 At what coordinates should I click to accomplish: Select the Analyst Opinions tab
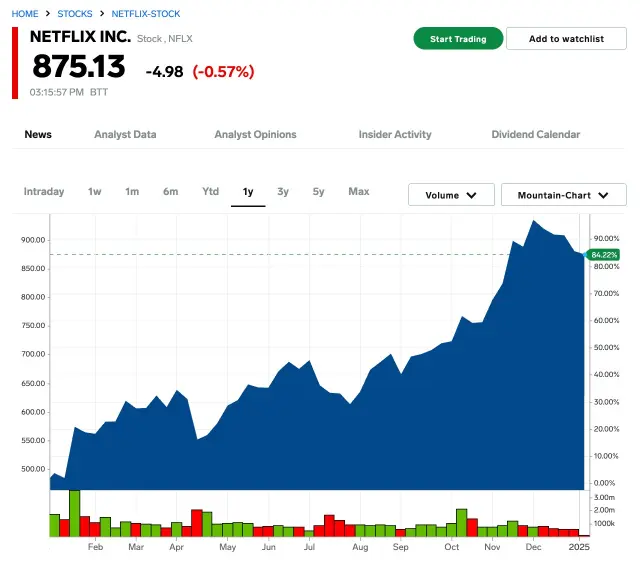pos(255,134)
